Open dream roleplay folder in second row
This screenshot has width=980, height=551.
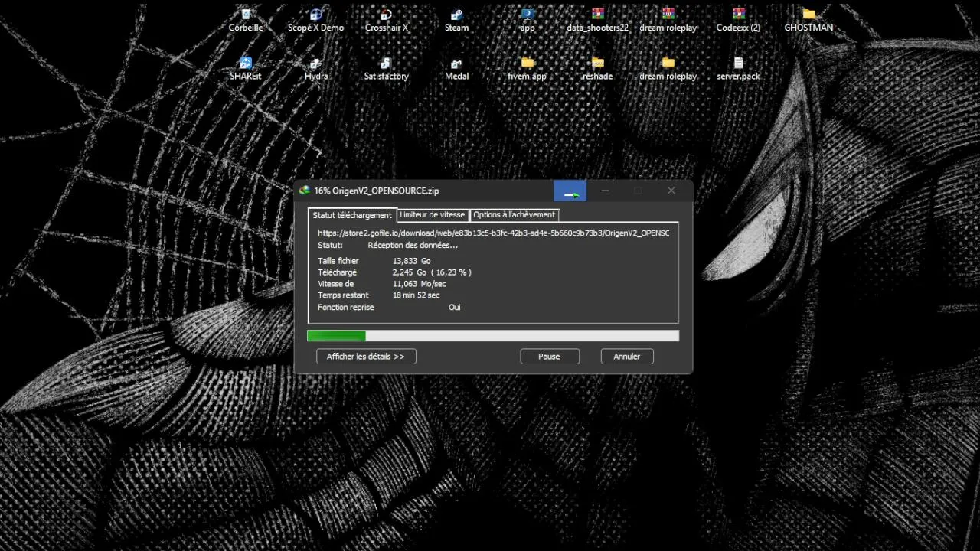click(x=668, y=69)
